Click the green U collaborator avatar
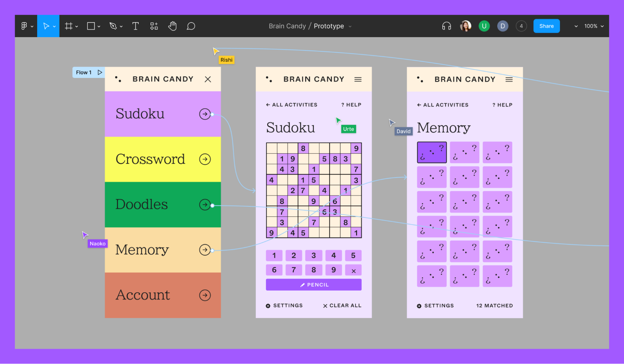Screen dimensions: 624x364 tap(484, 26)
